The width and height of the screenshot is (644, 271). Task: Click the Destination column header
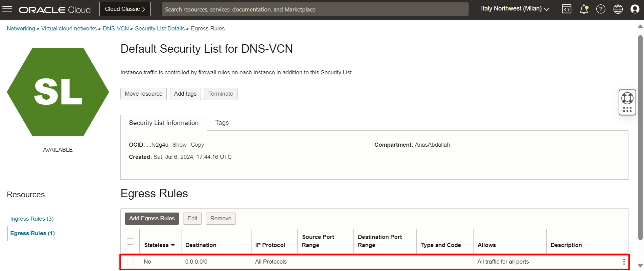coord(201,245)
